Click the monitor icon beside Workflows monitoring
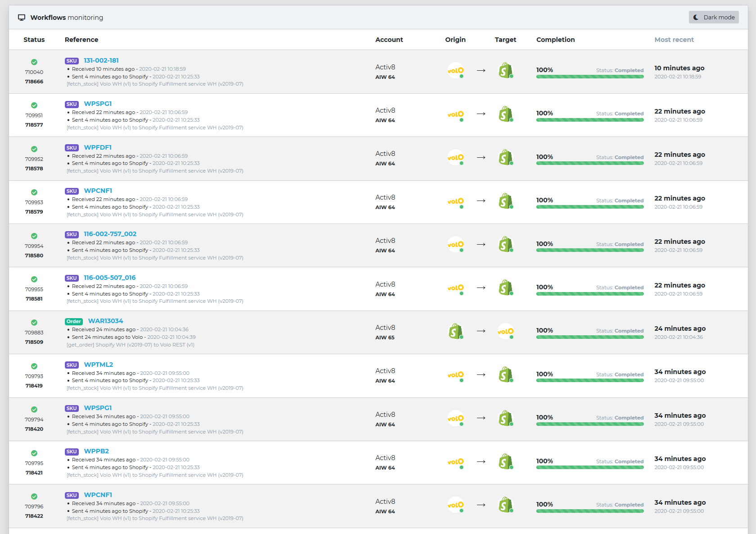This screenshot has width=756, height=534. (x=22, y=18)
